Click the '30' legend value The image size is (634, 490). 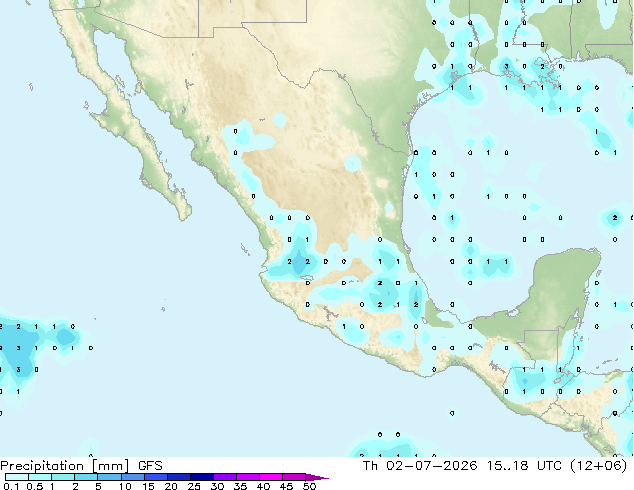click(217, 486)
